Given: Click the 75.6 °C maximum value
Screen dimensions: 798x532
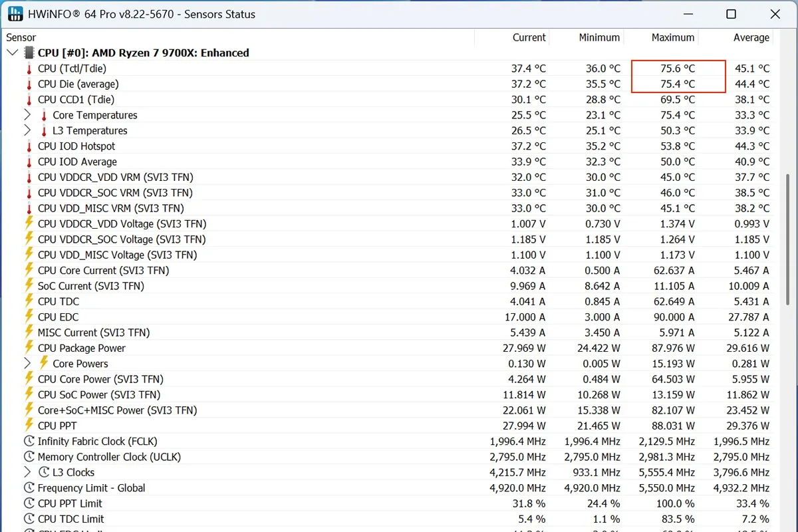Looking at the screenshot, I should tap(678, 68).
